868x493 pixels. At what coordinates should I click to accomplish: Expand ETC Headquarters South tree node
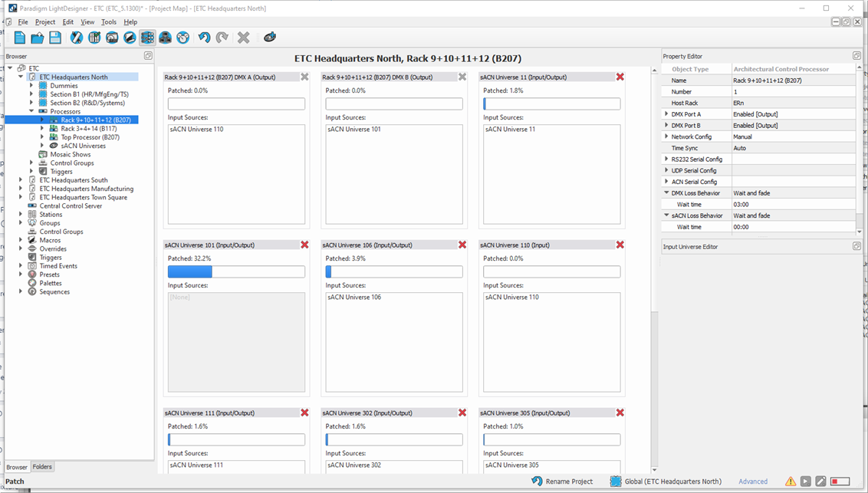pos(21,180)
